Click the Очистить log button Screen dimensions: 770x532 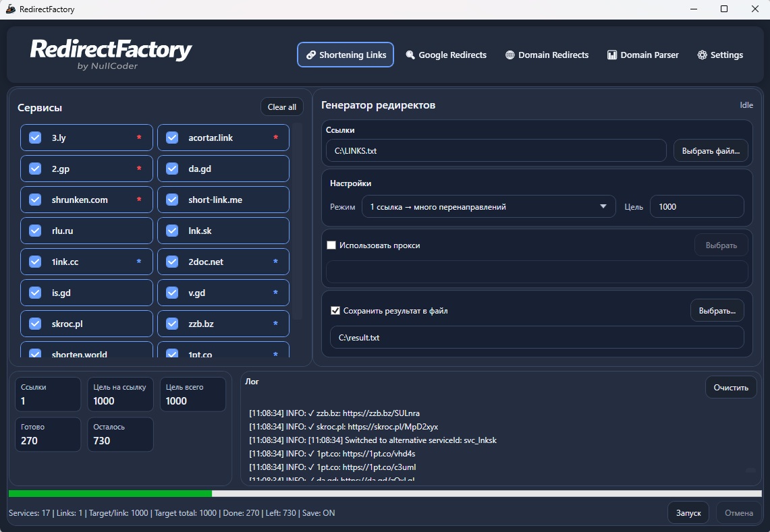[731, 388]
